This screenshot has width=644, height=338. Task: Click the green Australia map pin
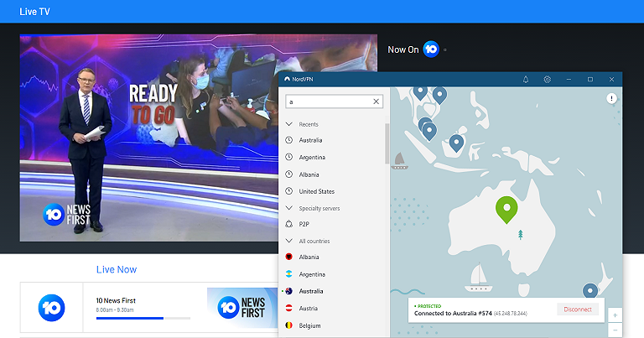pos(506,210)
